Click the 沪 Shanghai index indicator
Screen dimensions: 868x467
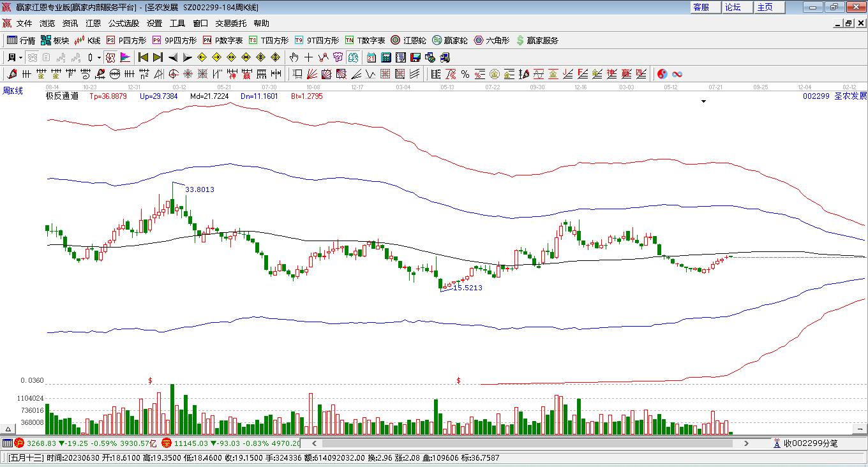pyautogui.click(x=19, y=443)
